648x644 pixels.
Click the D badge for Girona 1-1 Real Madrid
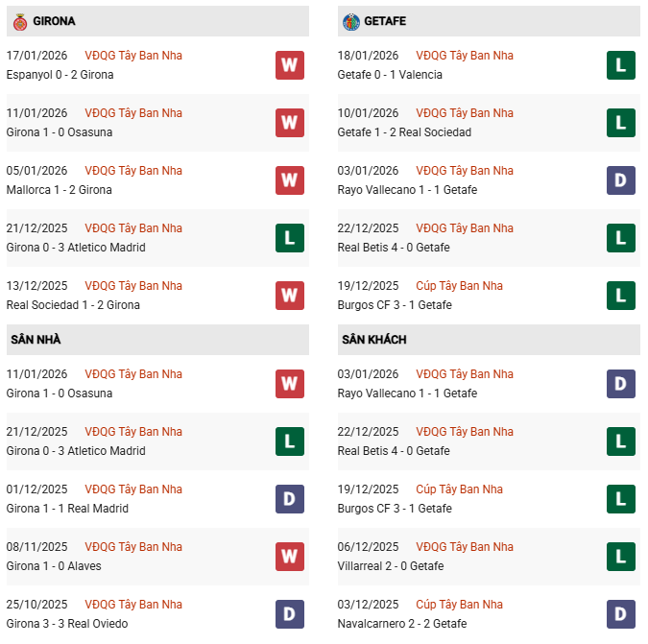(289, 499)
